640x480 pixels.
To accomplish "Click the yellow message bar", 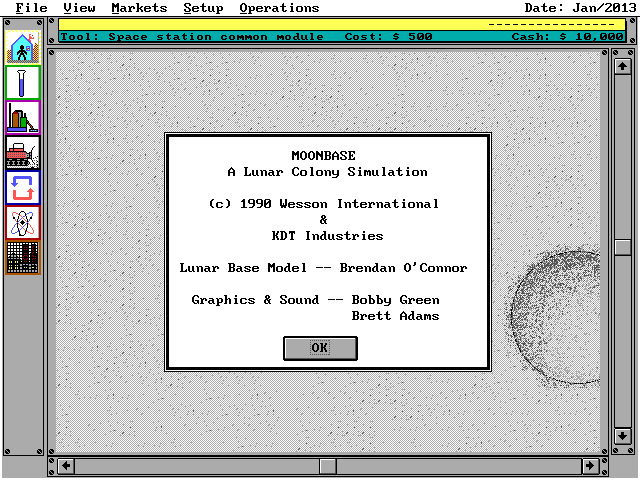I will click(x=342, y=24).
